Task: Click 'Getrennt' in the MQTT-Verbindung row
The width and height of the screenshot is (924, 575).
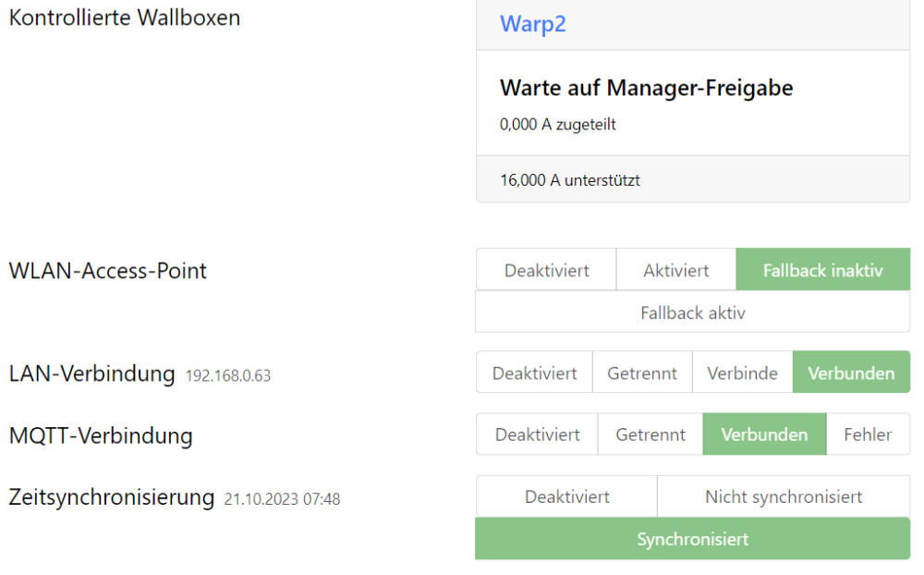Action: (650, 434)
